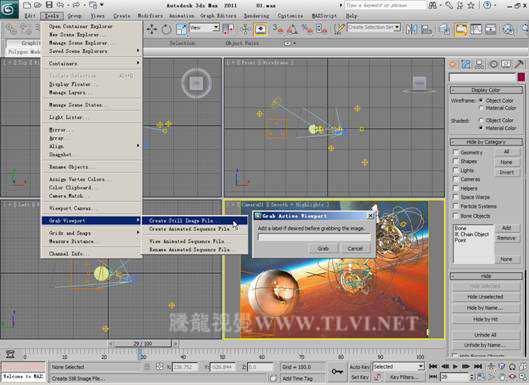Choose Create Still Image File menu item

point(194,221)
